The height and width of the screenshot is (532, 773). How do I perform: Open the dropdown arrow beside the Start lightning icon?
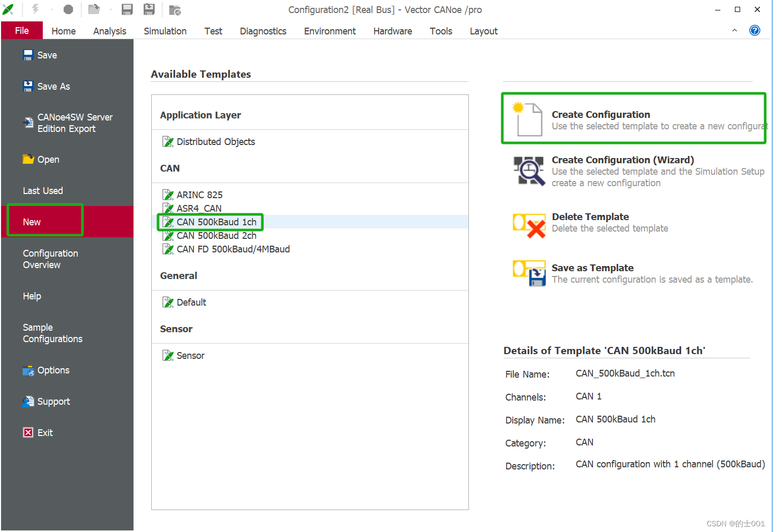[52, 9]
